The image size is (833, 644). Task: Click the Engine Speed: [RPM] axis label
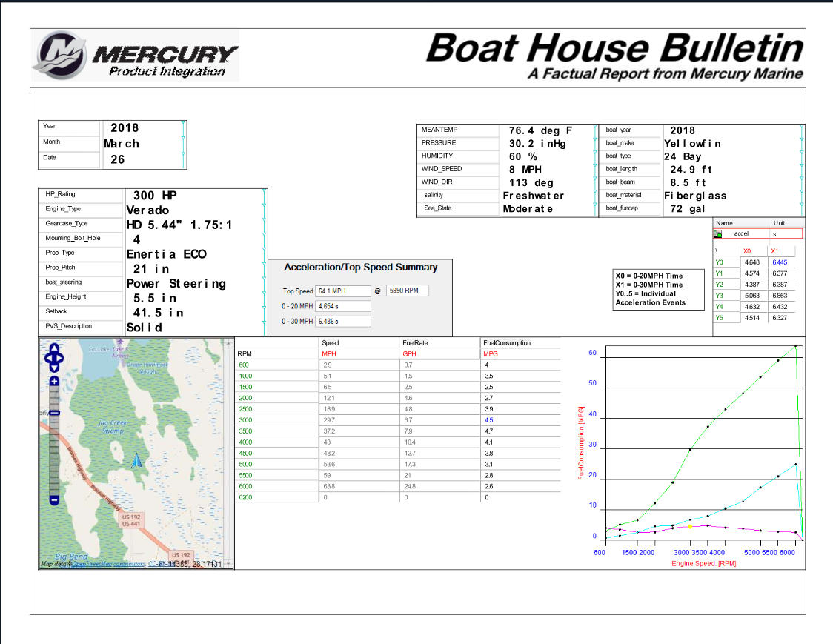pos(704,564)
